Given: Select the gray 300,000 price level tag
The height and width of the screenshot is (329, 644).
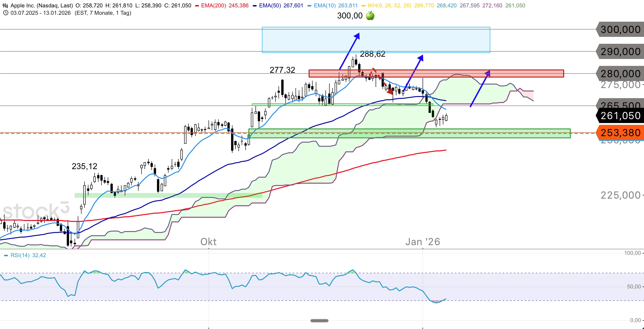Looking at the screenshot, I should 620,29.
